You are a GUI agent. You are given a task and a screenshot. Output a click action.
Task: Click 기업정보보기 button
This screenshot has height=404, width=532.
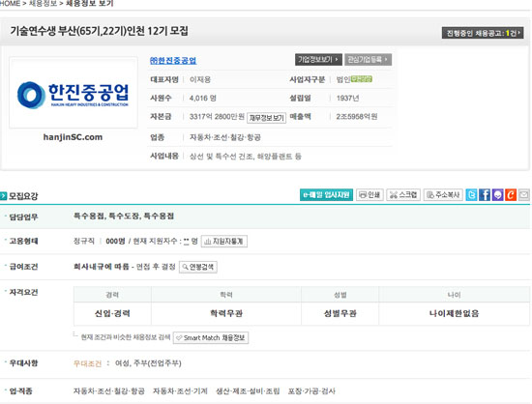pyautogui.click(x=318, y=60)
